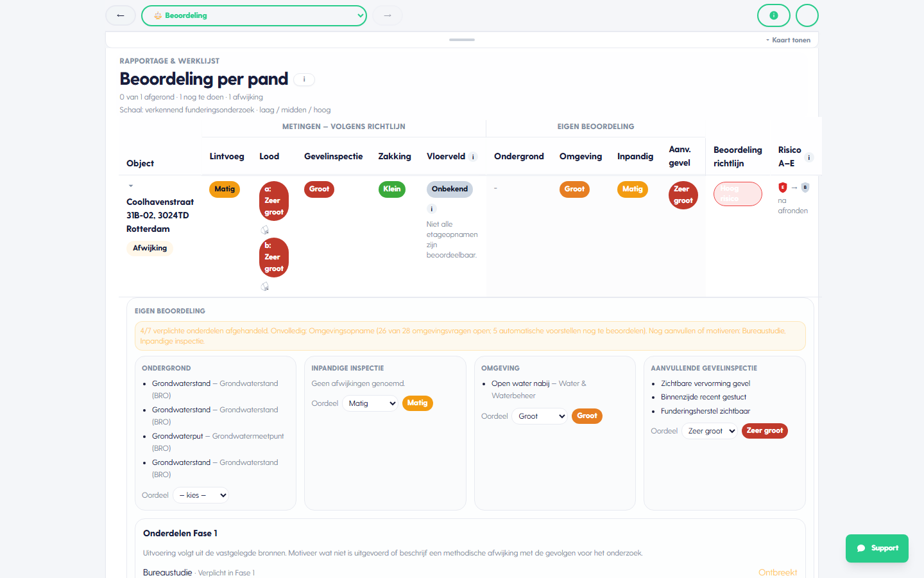Click the panel drag handle above the report
924x578 pixels.
click(462, 40)
